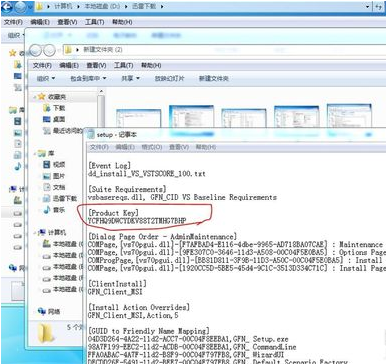This screenshot has width=386, height=364.
Task: Click [GUID to Friendly Name Mapping] heading
Action: [x=149, y=331]
